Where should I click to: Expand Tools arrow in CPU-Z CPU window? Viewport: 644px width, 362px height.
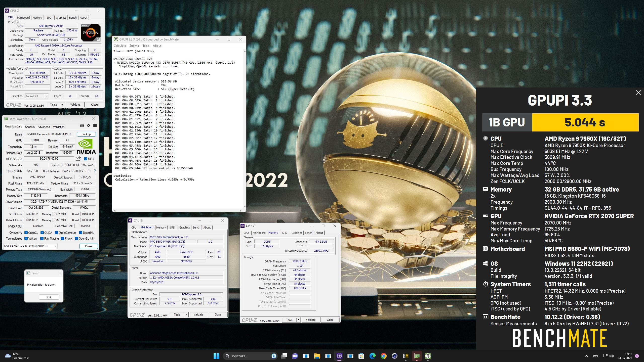coord(63,105)
